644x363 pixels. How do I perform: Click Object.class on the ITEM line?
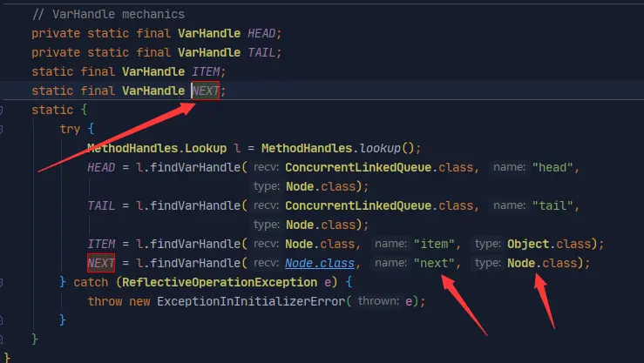pos(549,244)
